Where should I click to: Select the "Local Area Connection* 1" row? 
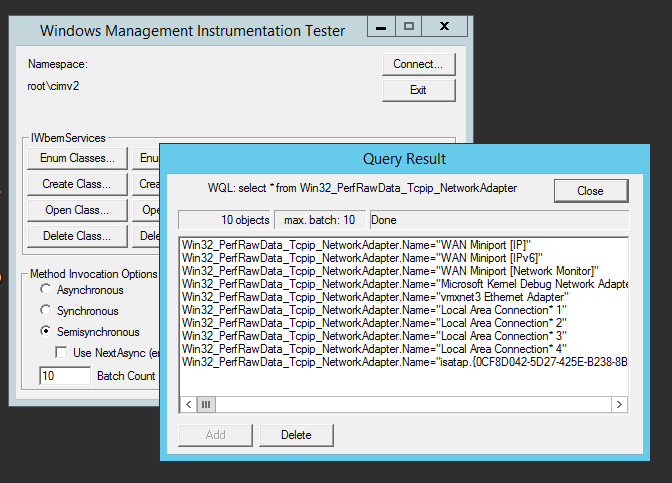tap(404, 310)
